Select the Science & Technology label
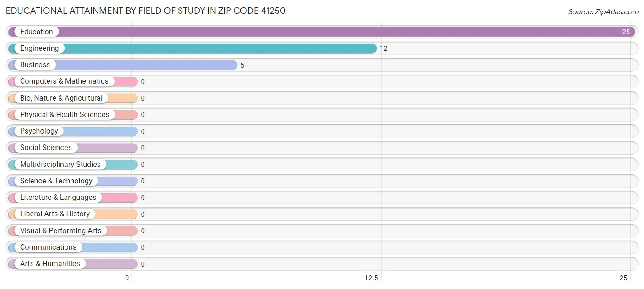The image size is (644, 289). coord(56,181)
